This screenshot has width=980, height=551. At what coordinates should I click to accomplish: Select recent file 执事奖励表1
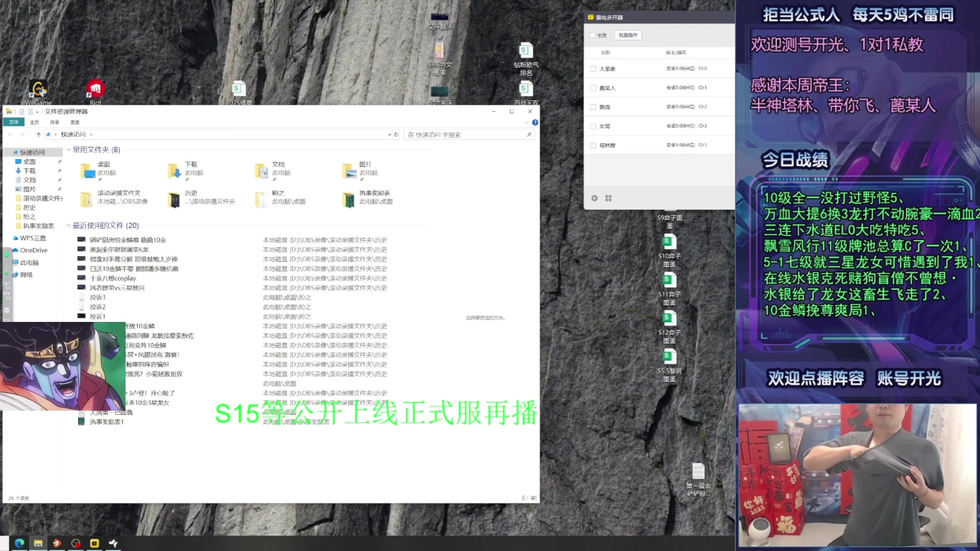click(107, 422)
